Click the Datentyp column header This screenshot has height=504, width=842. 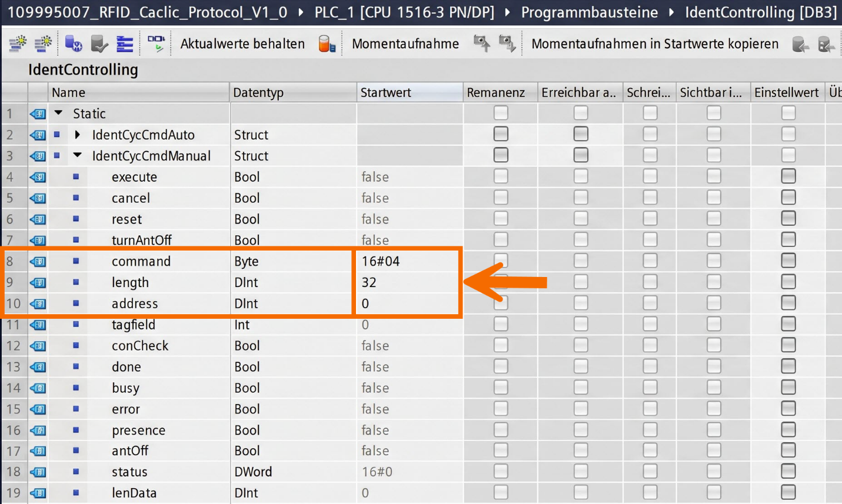(x=293, y=92)
